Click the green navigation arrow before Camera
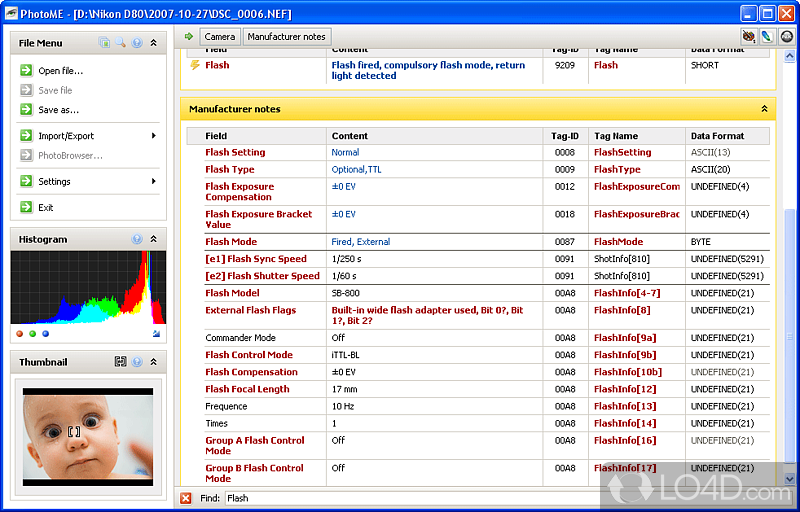Screen dimensions: 800x512 point(189,36)
